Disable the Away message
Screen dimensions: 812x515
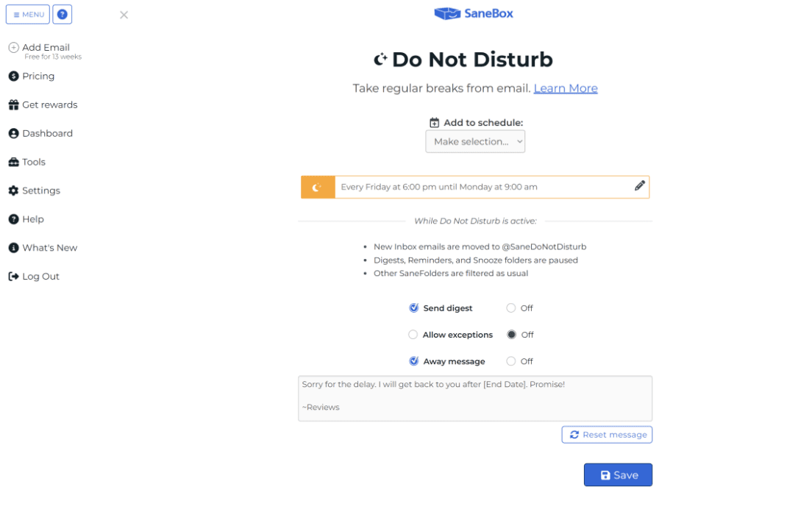click(x=512, y=360)
